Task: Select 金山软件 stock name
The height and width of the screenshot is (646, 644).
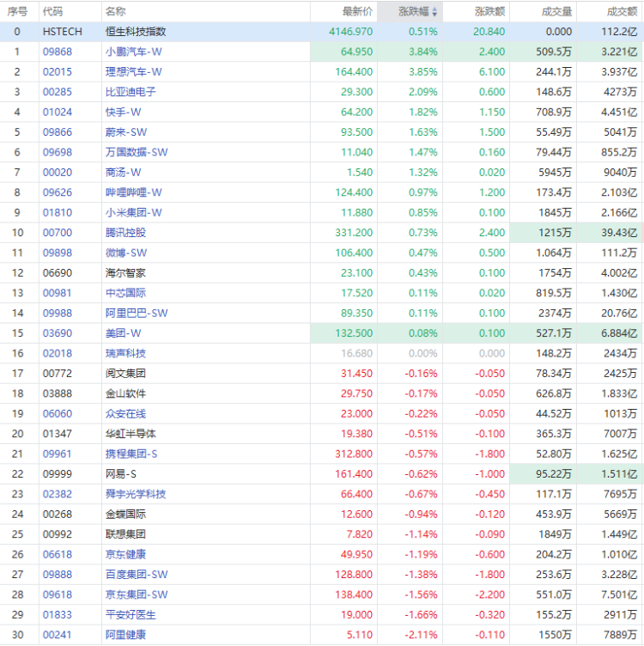Action: tap(125, 393)
